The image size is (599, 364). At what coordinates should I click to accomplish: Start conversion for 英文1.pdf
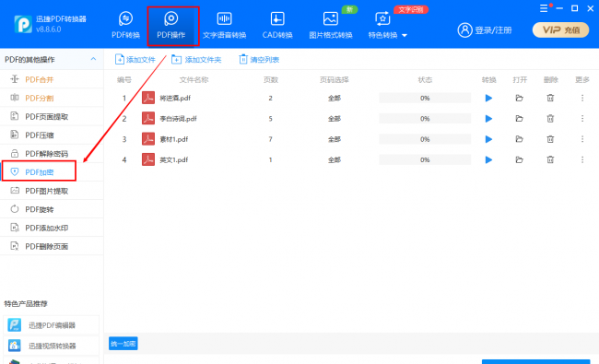(x=488, y=159)
